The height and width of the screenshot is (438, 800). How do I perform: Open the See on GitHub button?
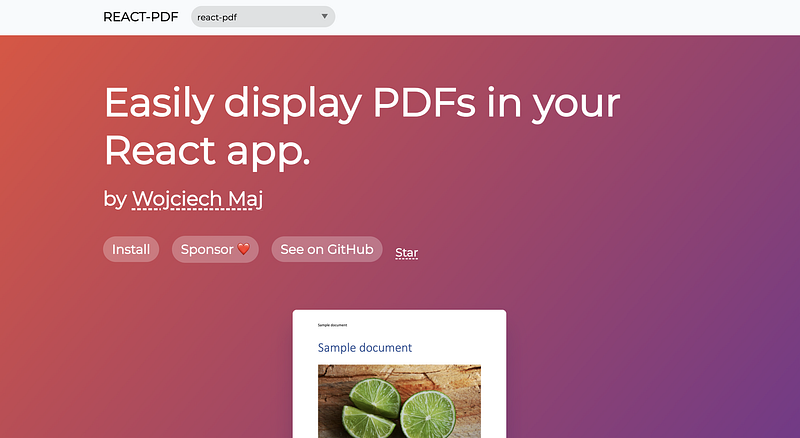point(327,249)
